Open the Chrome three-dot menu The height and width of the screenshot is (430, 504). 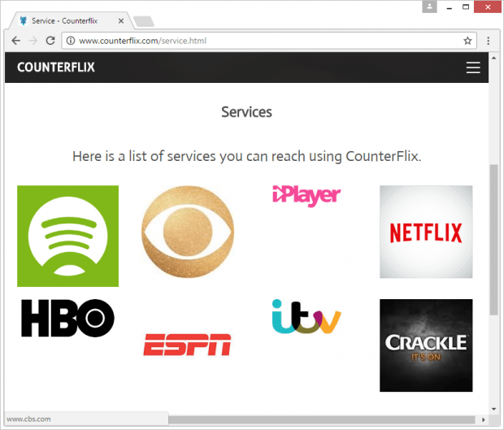click(x=488, y=41)
